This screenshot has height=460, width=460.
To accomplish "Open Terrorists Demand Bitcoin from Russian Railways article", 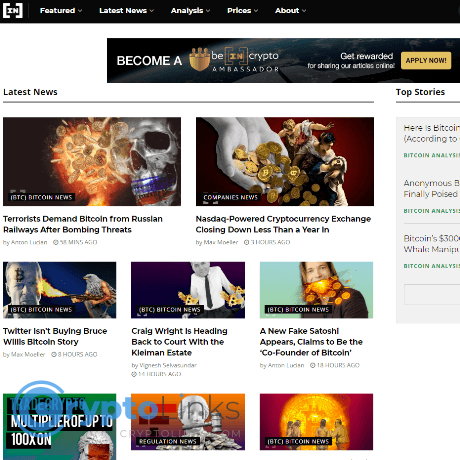I will pos(83,224).
